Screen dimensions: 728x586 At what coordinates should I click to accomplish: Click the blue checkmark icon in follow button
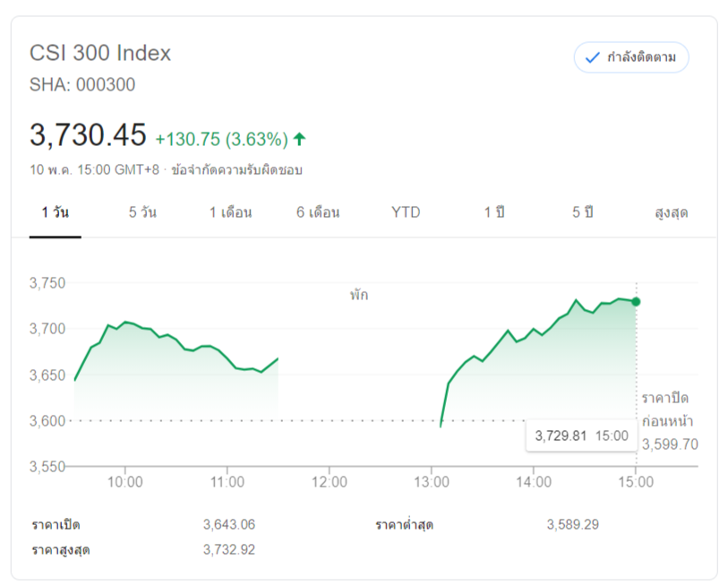coord(591,57)
